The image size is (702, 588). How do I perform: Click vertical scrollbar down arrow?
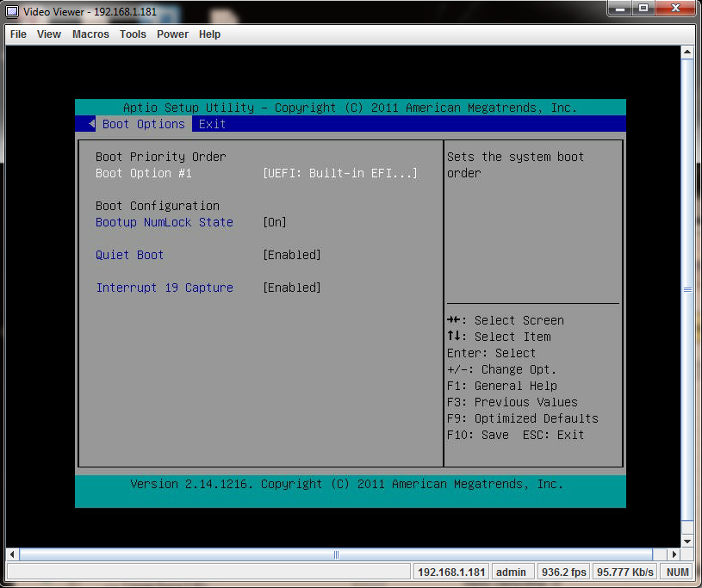pos(687,540)
